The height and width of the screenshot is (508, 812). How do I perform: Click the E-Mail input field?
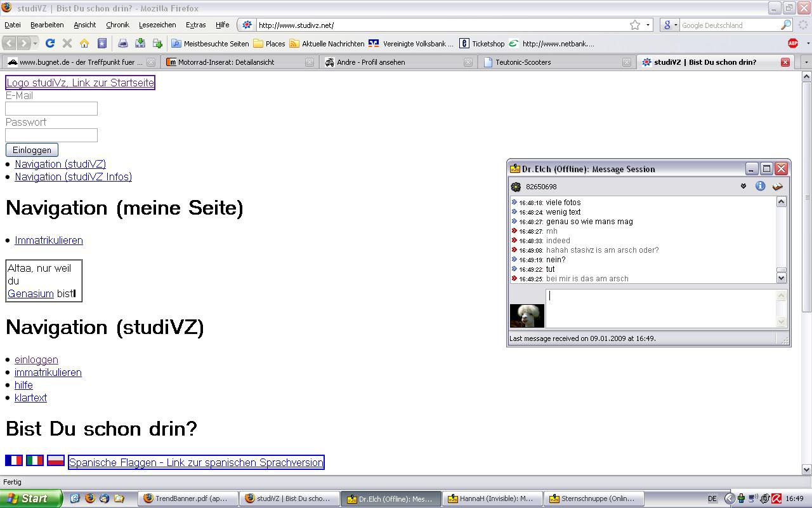pos(51,109)
